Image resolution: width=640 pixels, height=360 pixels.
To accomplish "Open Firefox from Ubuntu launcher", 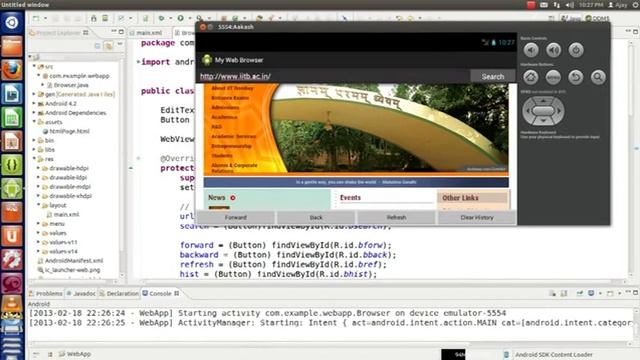I will (12, 70).
